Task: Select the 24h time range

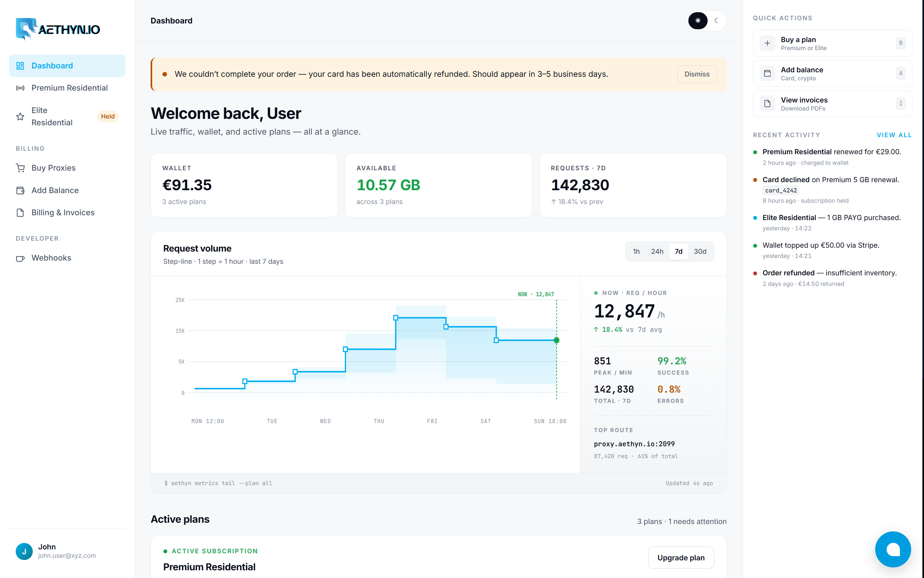Action: pos(657,252)
